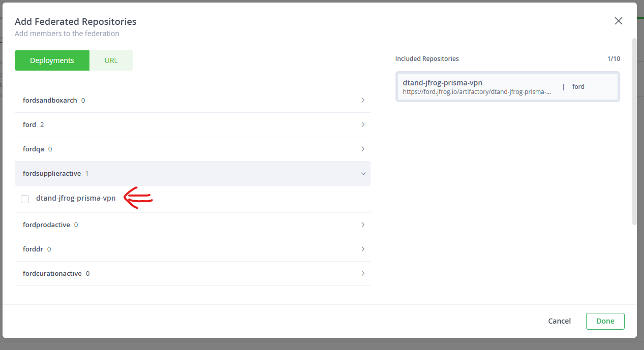
Task: Expand the forddr deployment chevron
Action: (363, 249)
